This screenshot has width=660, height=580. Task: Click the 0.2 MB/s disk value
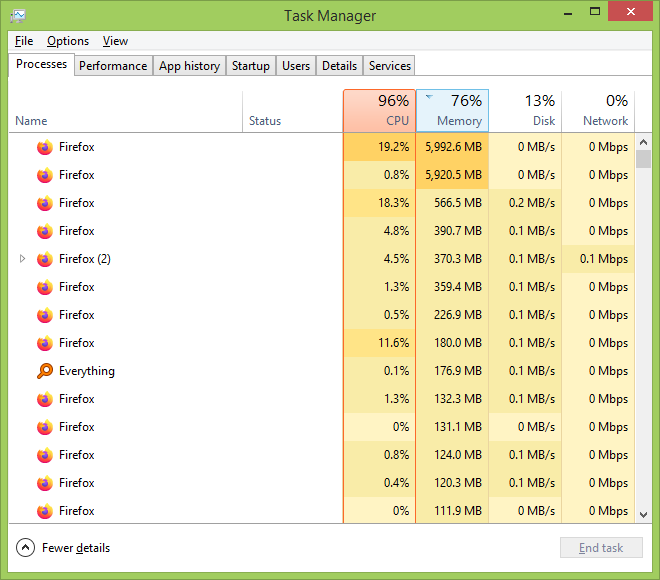click(532, 203)
